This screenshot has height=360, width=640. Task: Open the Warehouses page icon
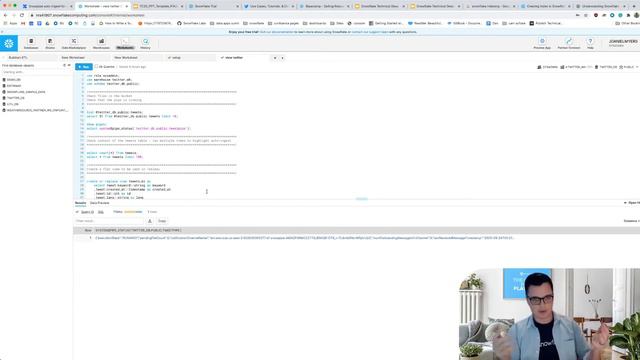tap(101, 43)
